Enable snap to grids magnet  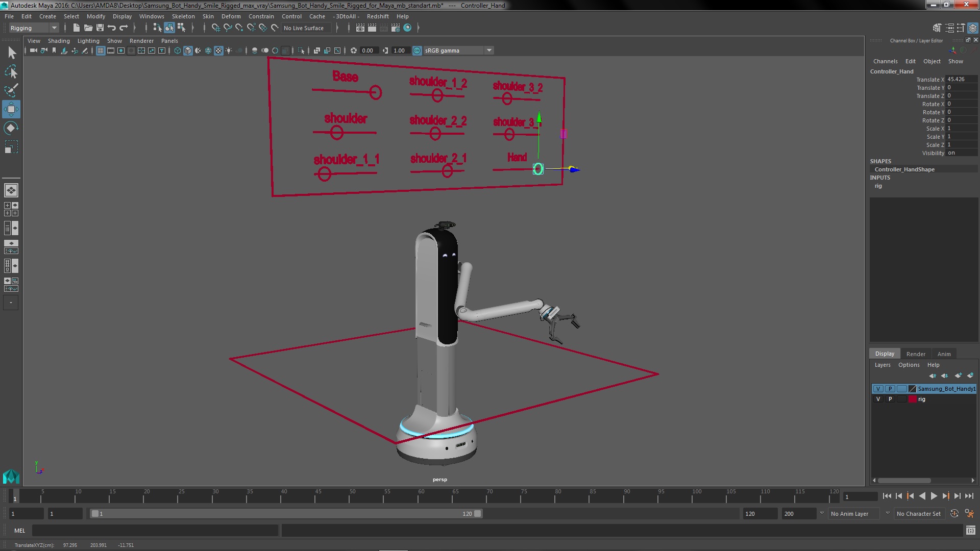pos(216,28)
